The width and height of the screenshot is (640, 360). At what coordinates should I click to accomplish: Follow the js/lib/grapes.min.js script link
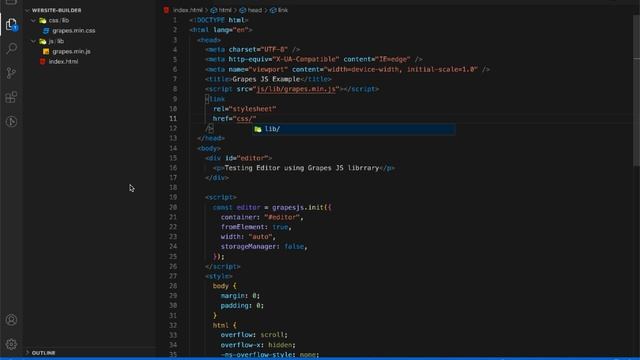click(296, 89)
